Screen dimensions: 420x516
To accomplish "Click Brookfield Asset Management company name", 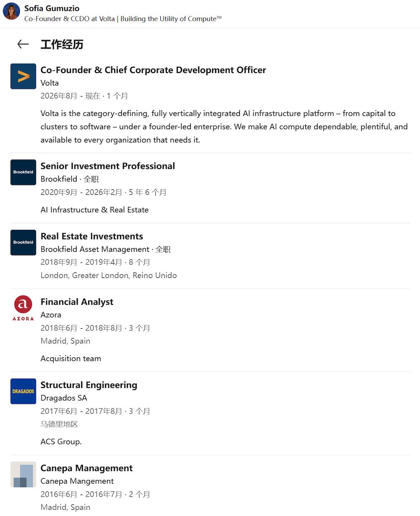I will click(x=95, y=249).
